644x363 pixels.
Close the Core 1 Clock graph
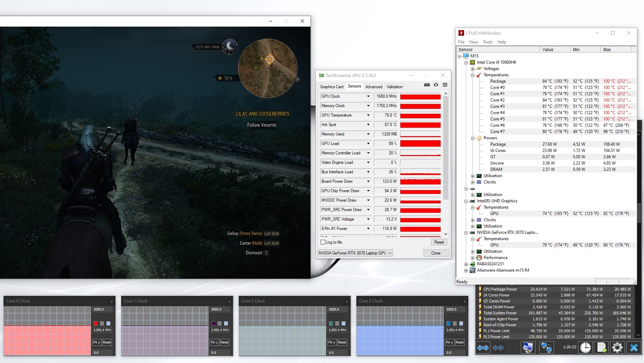tap(229, 301)
